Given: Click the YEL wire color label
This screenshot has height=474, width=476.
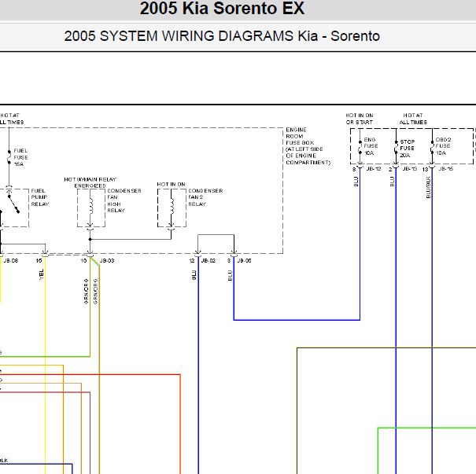Looking at the screenshot, I should click(x=41, y=274).
